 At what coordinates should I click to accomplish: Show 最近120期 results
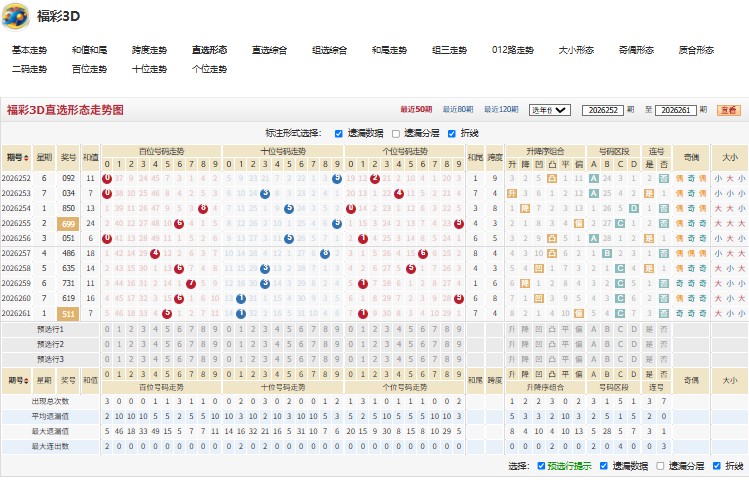tap(501, 110)
